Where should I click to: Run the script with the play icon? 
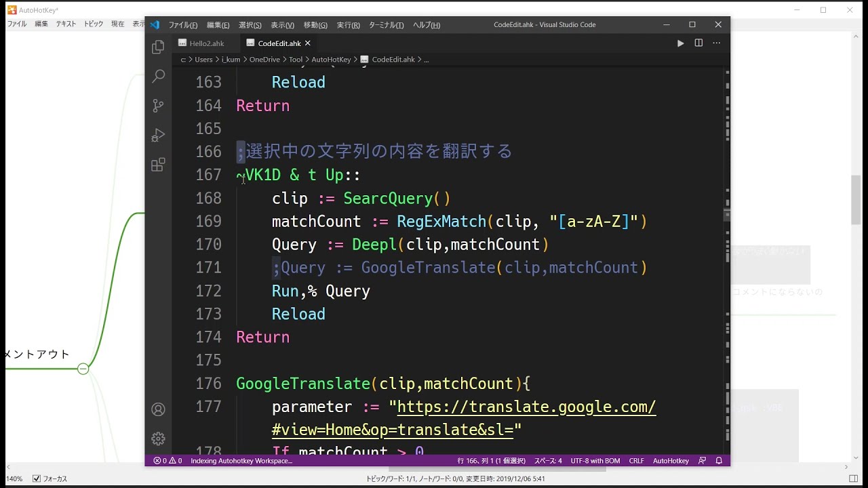[680, 43]
